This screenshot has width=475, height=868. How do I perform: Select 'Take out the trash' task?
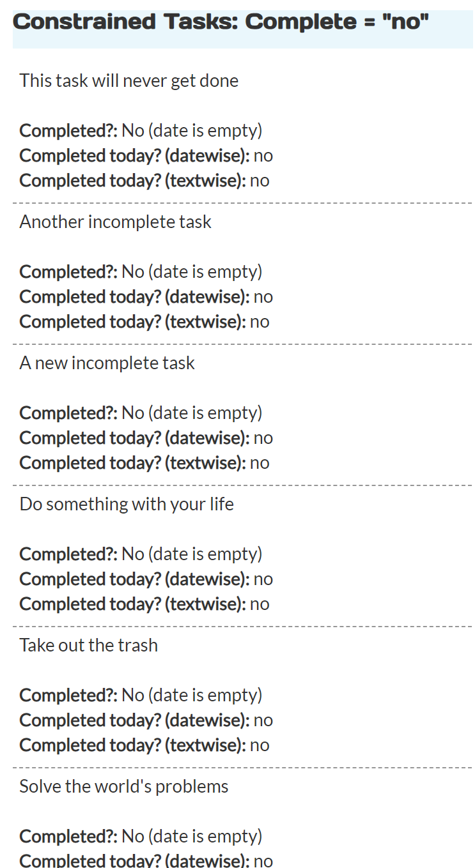(88, 646)
